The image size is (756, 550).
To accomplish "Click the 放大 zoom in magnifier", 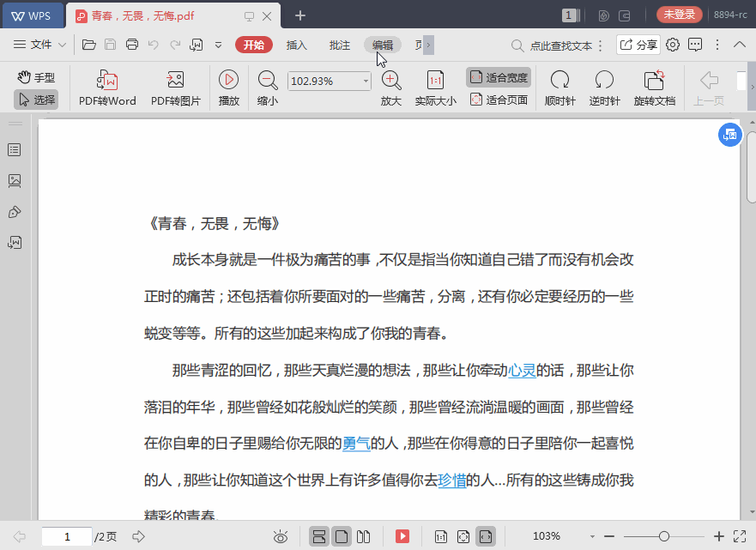I will point(391,88).
